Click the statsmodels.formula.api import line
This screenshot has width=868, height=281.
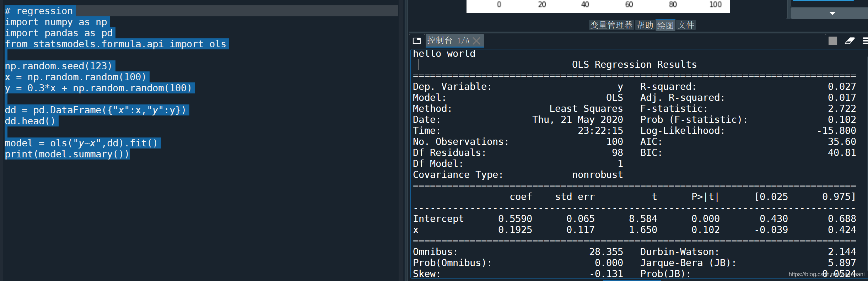coord(115,44)
